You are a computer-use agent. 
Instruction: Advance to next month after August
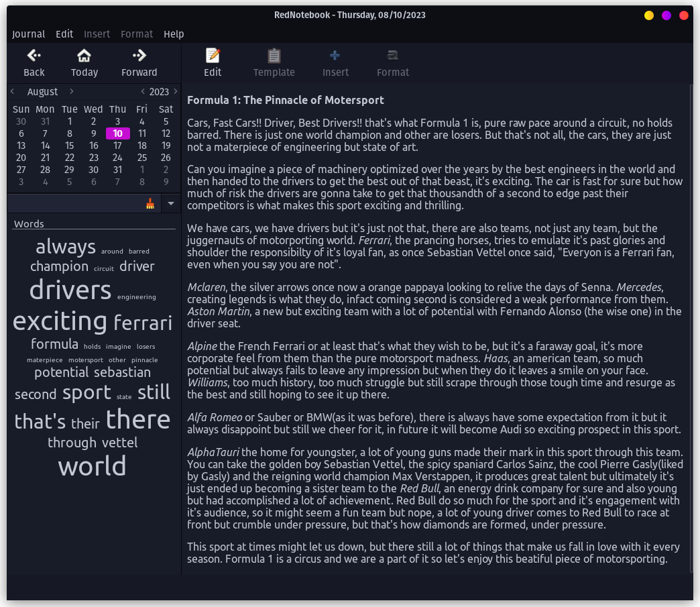[x=72, y=91]
